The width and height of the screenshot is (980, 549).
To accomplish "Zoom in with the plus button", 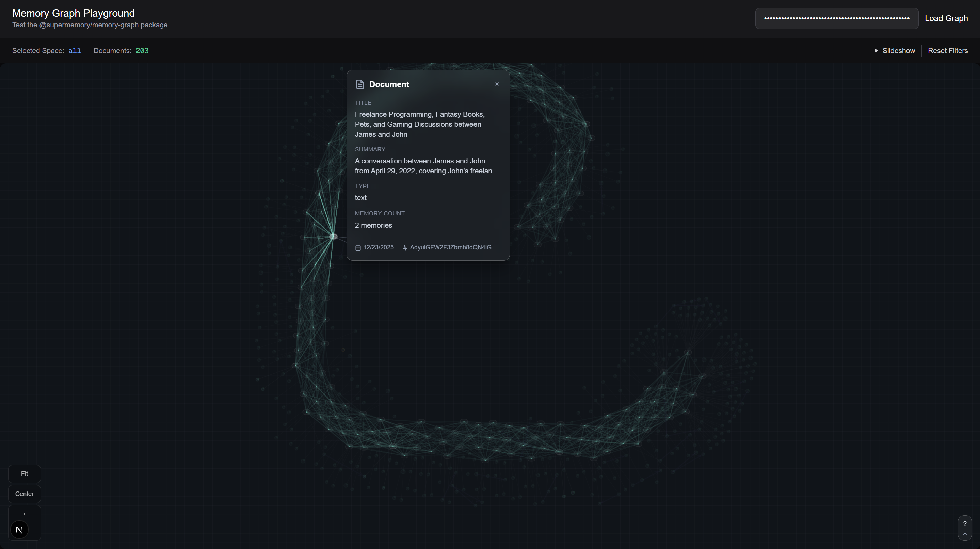I will tap(25, 514).
